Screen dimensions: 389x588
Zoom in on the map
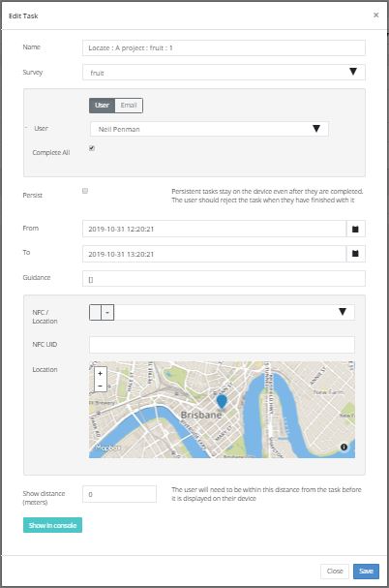(100, 373)
